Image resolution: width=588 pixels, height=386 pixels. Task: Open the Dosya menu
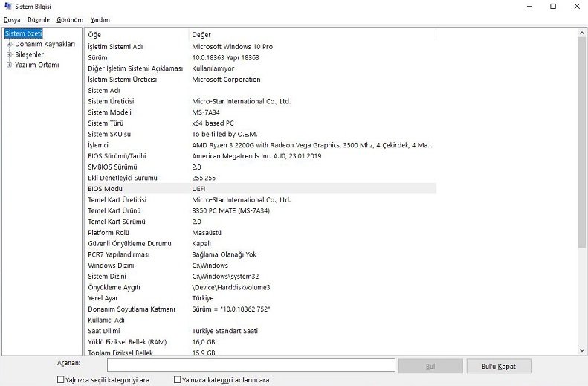pyautogui.click(x=12, y=19)
